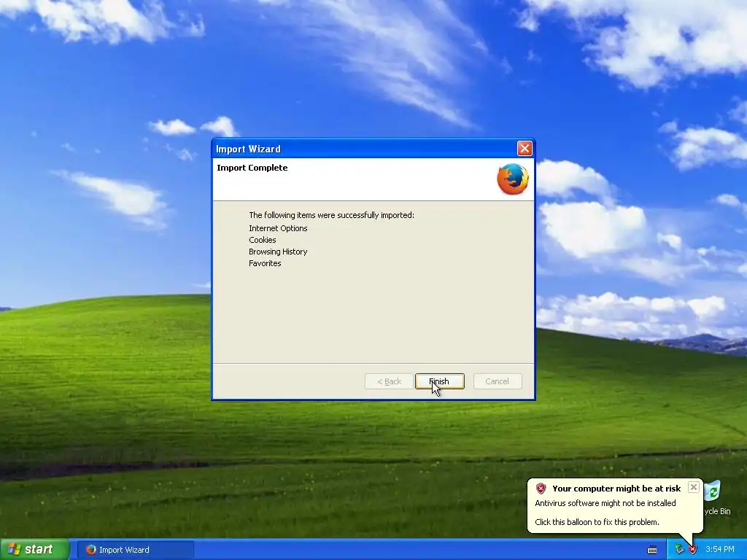Click the 'Import Complete' heading
Image resolution: width=747 pixels, height=560 pixels.
[252, 168]
